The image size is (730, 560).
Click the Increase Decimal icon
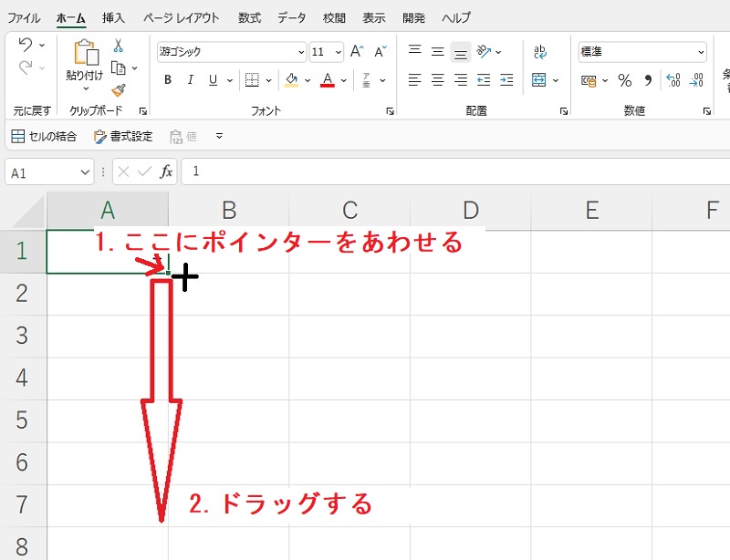pyautogui.click(x=673, y=81)
